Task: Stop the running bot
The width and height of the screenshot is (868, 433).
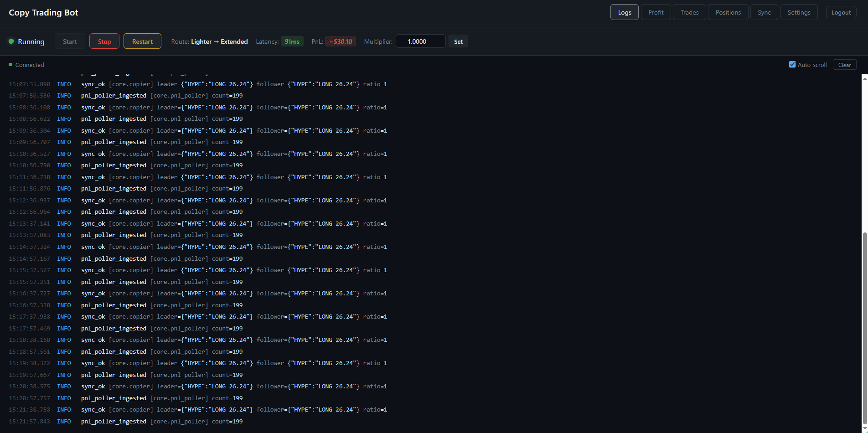Action: (104, 41)
